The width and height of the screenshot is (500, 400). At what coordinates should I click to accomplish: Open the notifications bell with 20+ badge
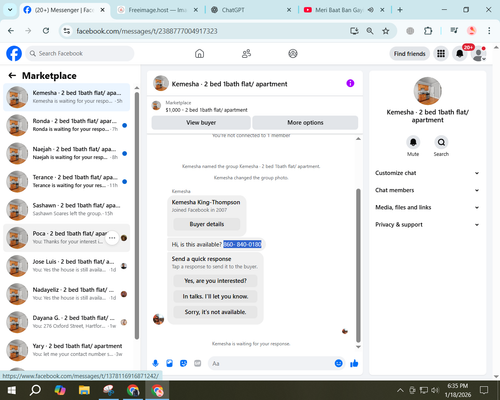(x=460, y=54)
